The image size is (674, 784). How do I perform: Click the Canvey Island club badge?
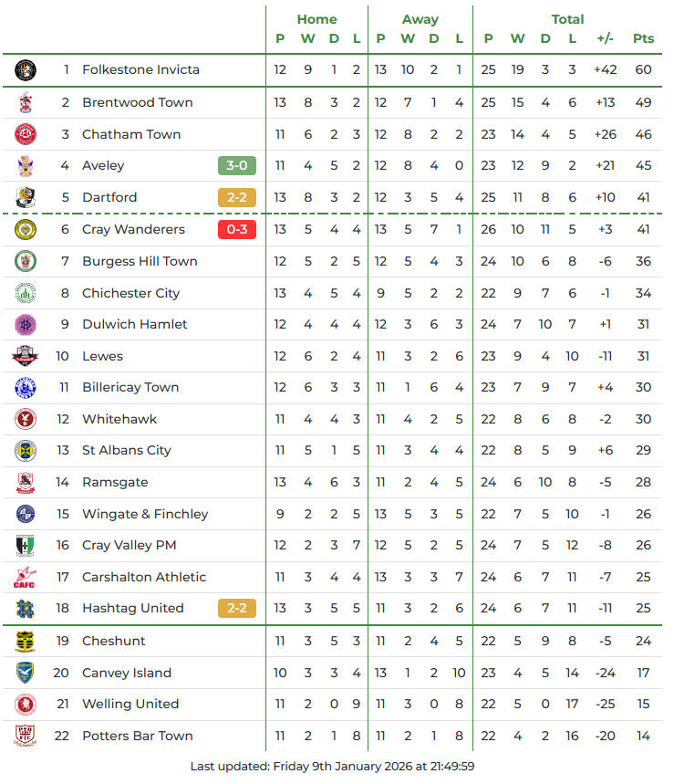(x=26, y=673)
